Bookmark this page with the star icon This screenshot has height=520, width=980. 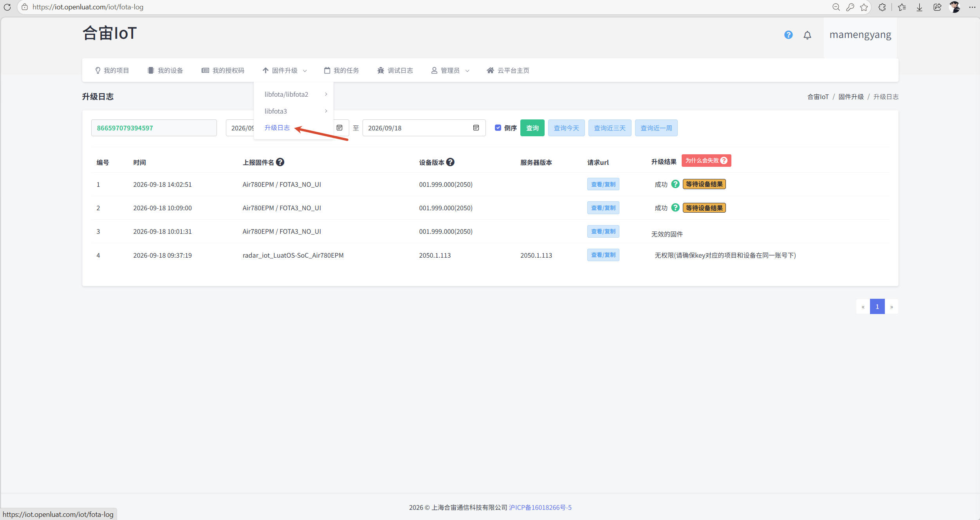pyautogui.click(x=864, y=7)
